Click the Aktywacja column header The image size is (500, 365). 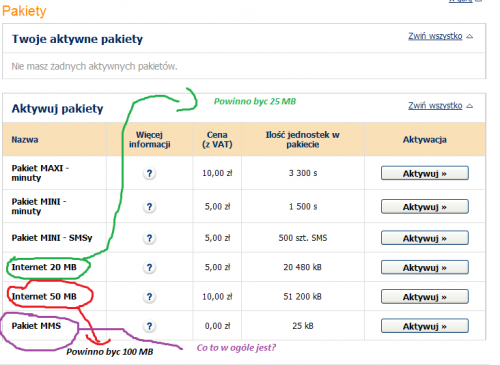tap(425, 140)
